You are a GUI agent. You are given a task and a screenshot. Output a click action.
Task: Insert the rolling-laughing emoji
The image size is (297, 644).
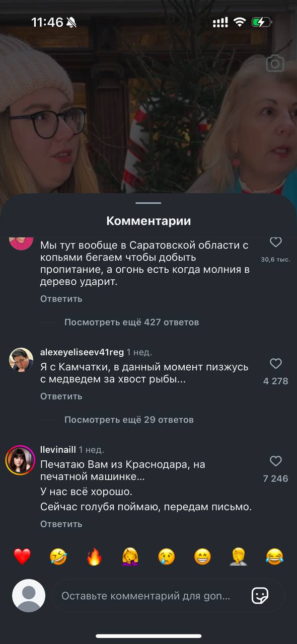point(58,556)
